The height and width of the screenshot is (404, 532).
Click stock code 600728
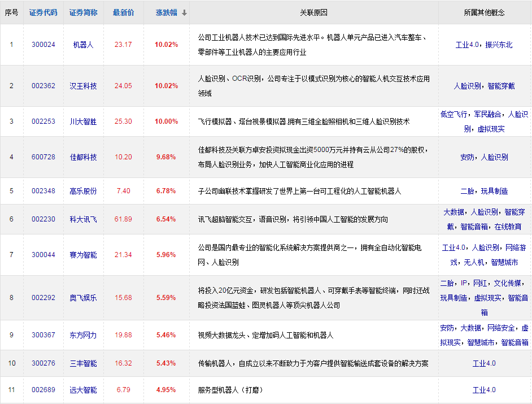pos(43,157)
